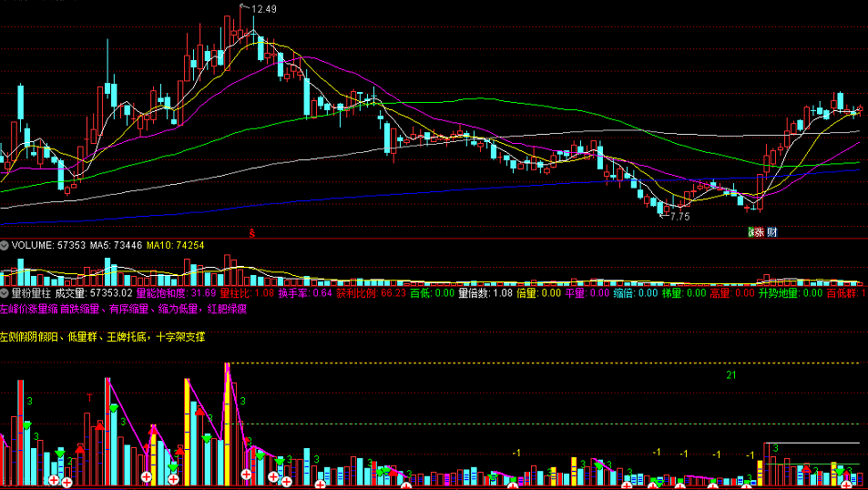This screenshot has height=490, width=868.
Task: Click the red T marker in volume bars
Action: [89, 396]
